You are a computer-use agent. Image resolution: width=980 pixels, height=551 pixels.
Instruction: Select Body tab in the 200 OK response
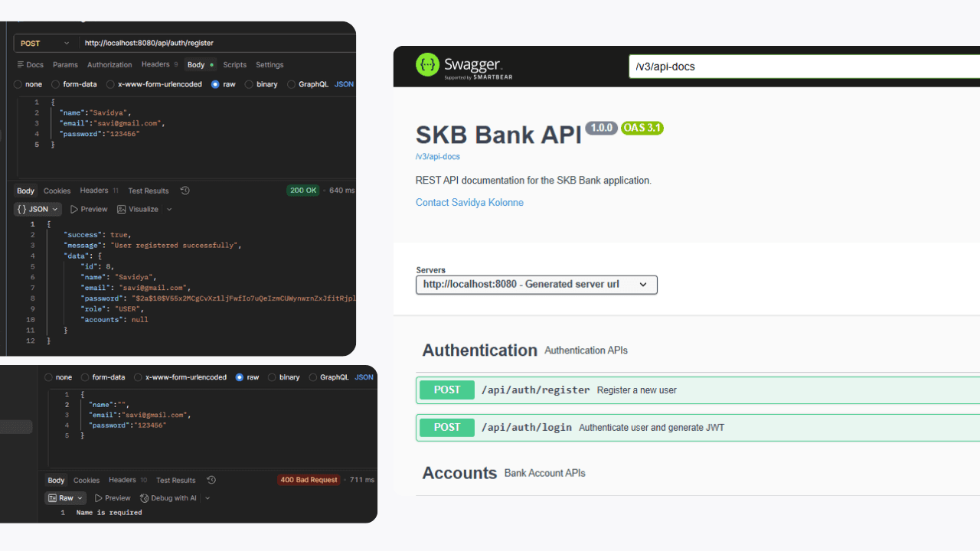tap(25, 191)
